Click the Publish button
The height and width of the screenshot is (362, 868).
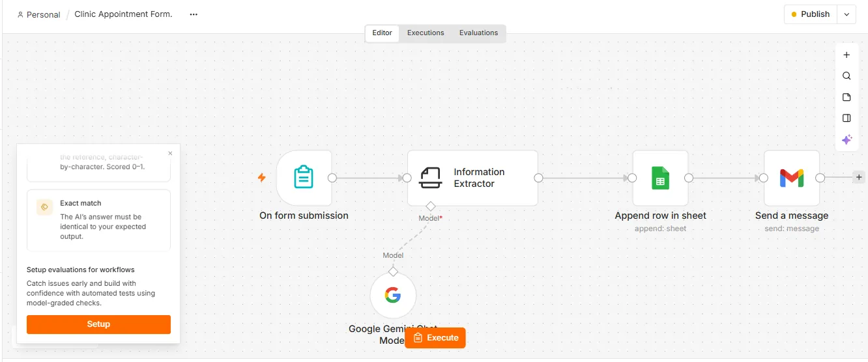810,14
